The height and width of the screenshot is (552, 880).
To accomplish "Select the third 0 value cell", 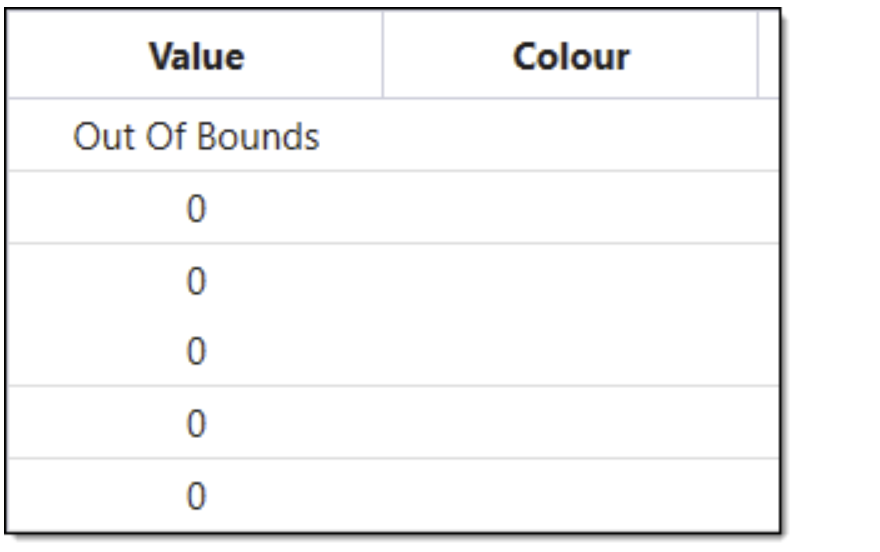I will point(196,352).
